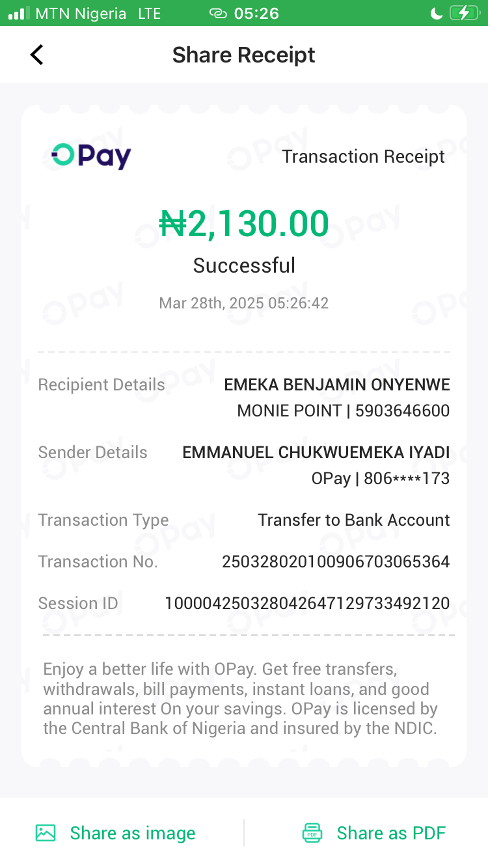Tap the MONIE POINT account number
488x868 pixels.
(x=402, y=411)
